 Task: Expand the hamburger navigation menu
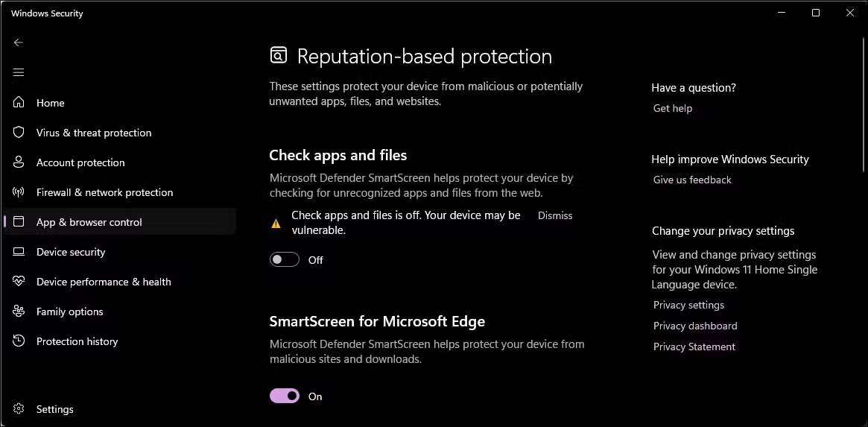(19, 72)
